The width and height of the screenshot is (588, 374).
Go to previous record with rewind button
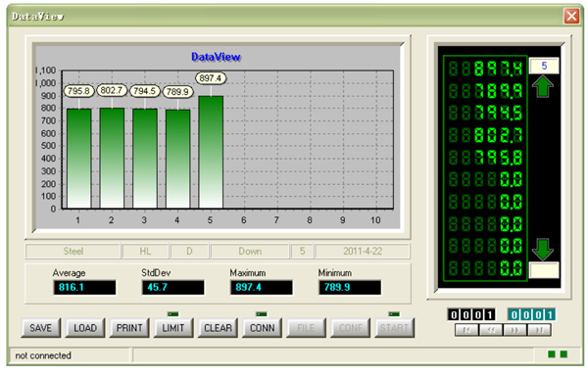491,330
